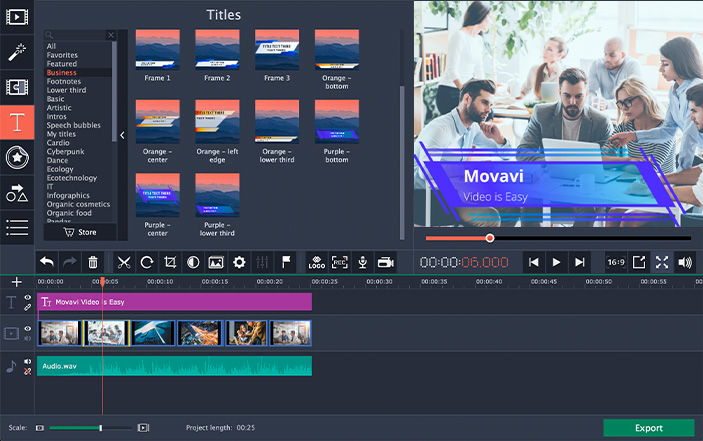Screen dimensions: 703x441
Task: Zoom out timeline with small scale icon
Action: (x=39, y=428)
